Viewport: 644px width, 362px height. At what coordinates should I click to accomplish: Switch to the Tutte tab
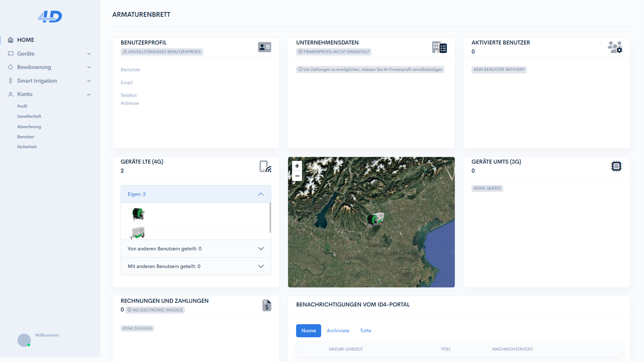click(x=365, y=330)
